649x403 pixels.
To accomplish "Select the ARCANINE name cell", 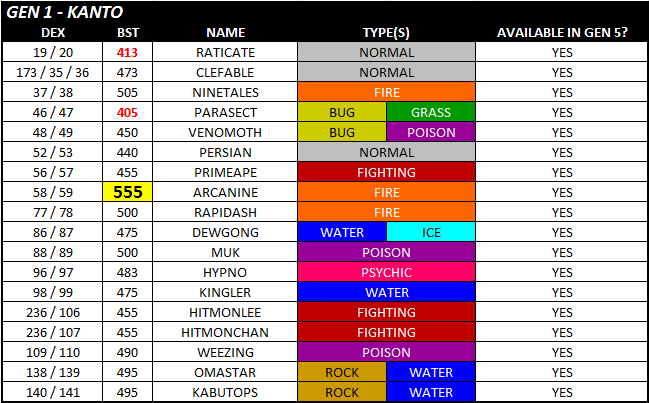I will [x=226, y=192].
